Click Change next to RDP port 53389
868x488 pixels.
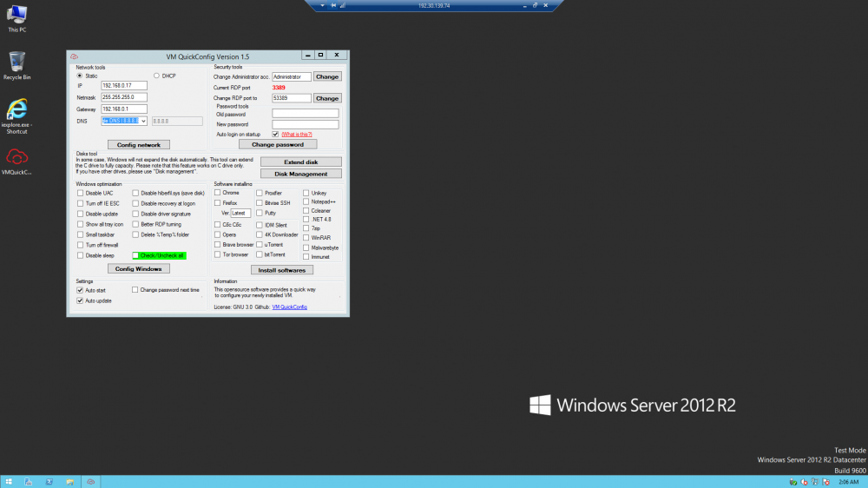(327, 98)
